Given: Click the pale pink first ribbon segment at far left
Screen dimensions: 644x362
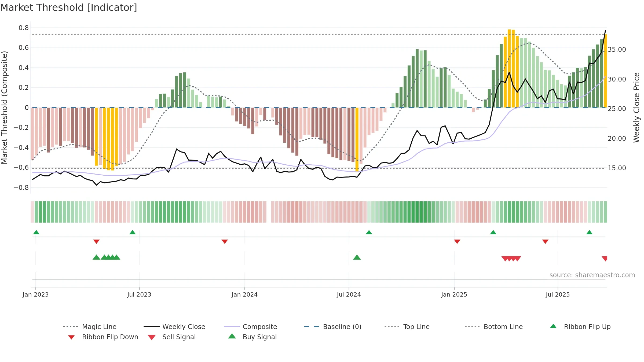Looking at the screenshot, I should (x=32, y=212).
